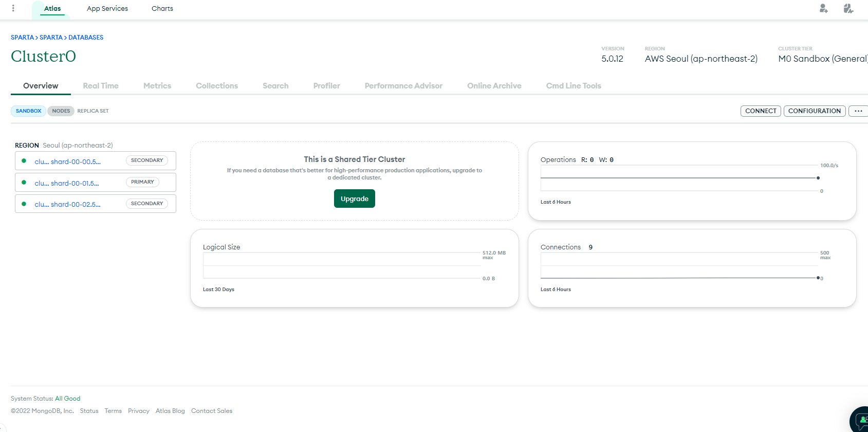Click the NODES badge
This screenshot has height=432, width=868.
61,111
